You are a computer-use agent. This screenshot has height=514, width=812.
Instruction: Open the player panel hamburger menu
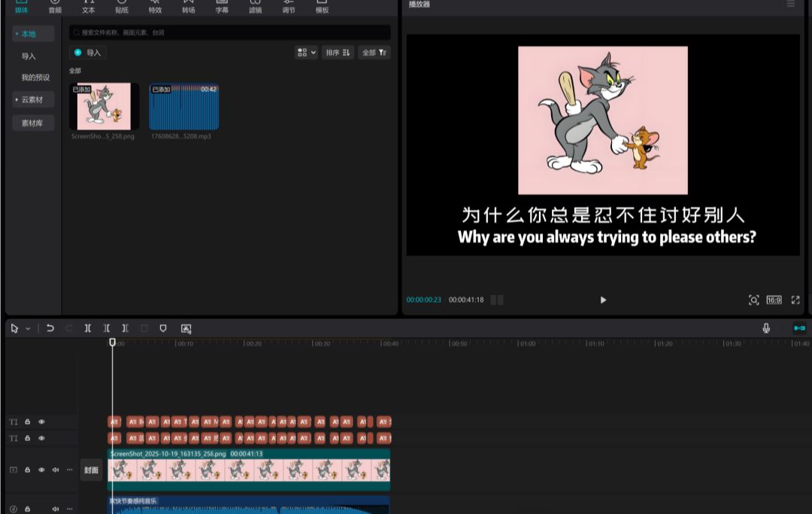point(790,5)
